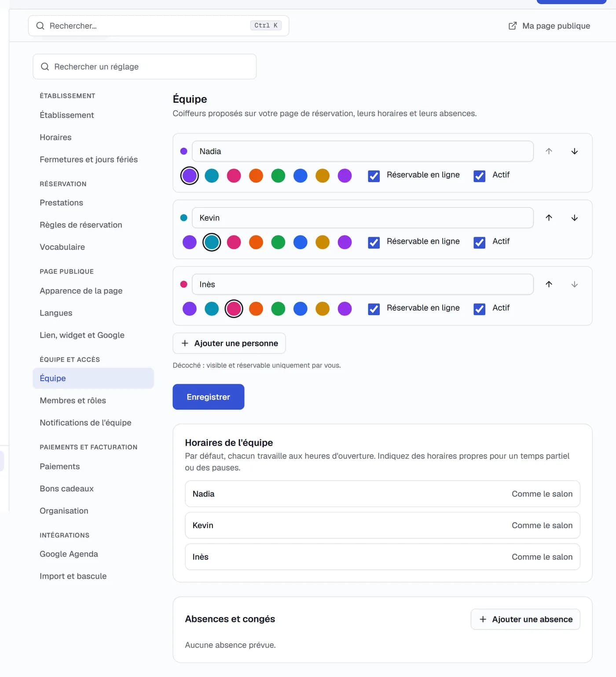Click the external link icon for Ma page publique
This screenshot has width=616, height=677.
[513, 26]
